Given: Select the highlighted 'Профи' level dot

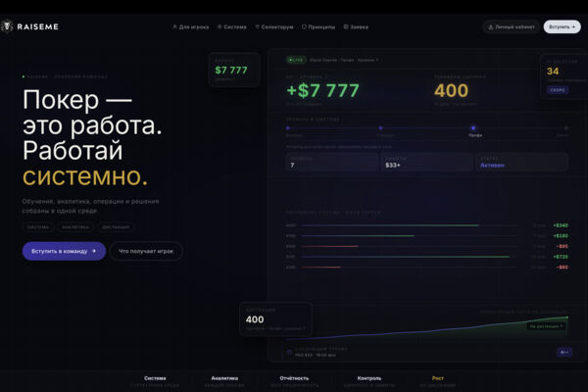Looking at the screenshot, I should coord(473,128).
